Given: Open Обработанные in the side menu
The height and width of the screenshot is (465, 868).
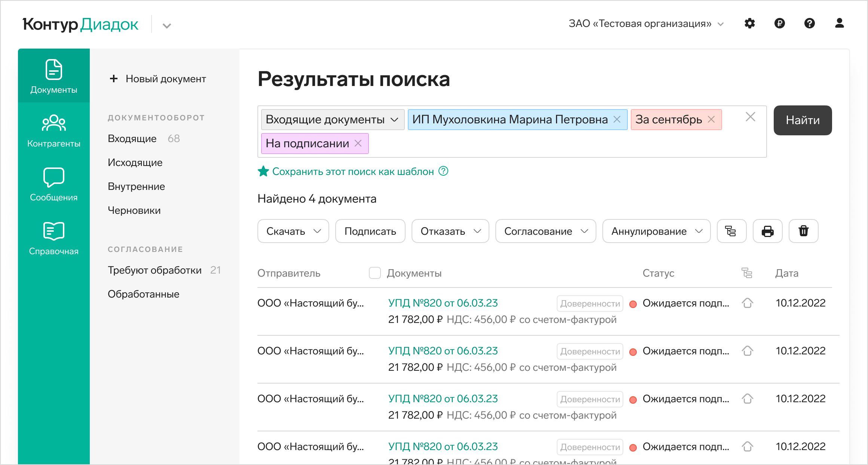Looking at the screenshot, I should point(144,294).
